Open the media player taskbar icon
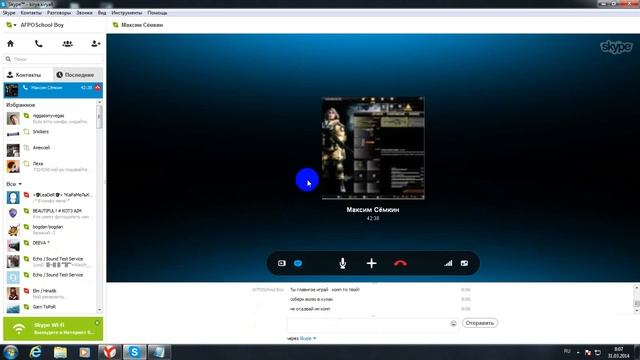 click(x=85, y=352)
